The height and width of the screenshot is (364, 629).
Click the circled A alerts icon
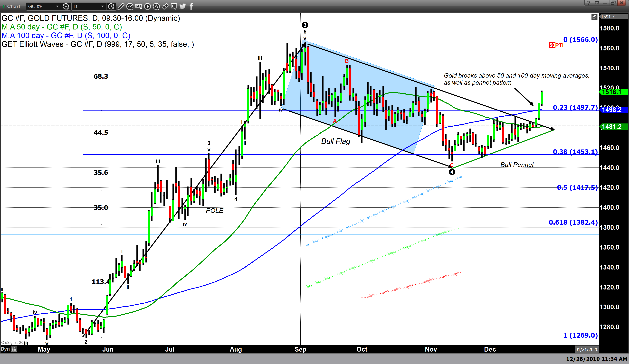tap(156, 7)
